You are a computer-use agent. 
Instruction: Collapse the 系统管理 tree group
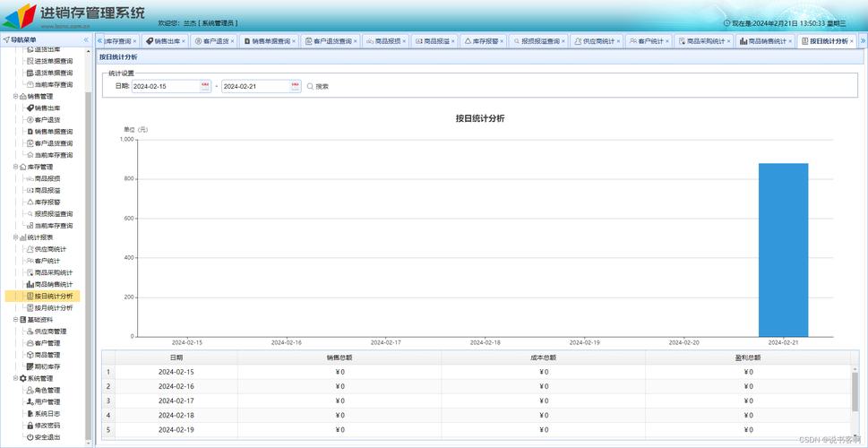click(15, 378)
